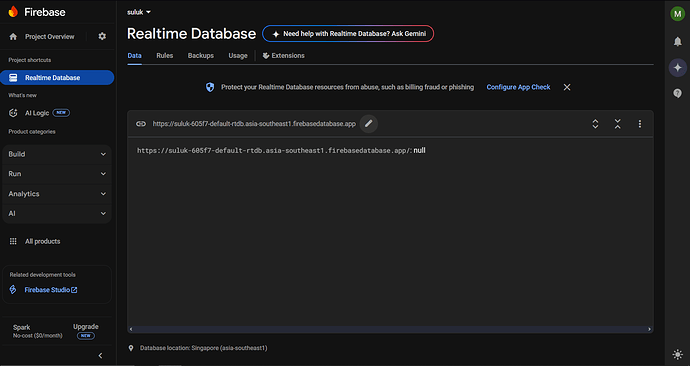The height and width of the screenshot is (366, 690).
Task: Click the edit database URL pencil icon
Action: [369, 124]
